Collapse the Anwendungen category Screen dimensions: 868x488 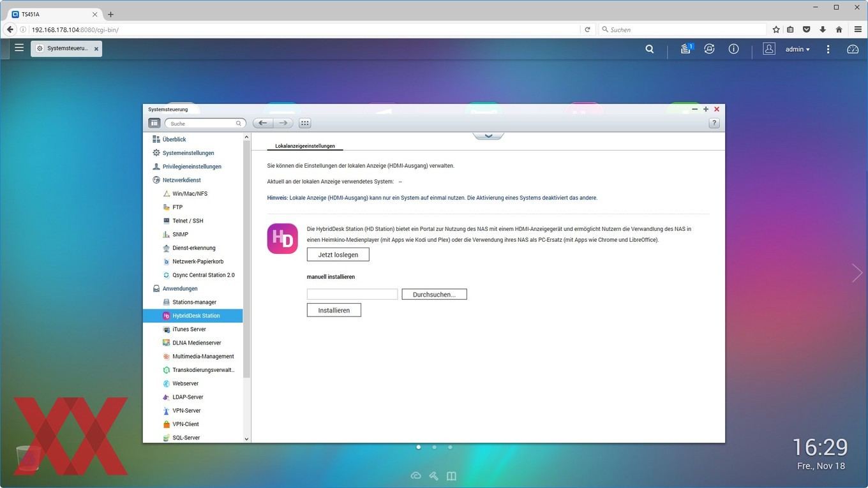point(180,288)
